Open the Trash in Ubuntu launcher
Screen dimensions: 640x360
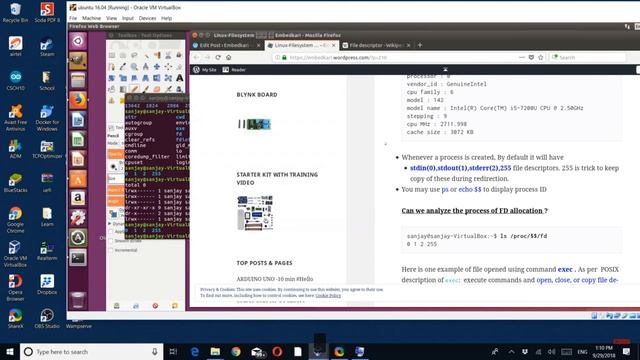pyautogui.click(x=78, y=299)
